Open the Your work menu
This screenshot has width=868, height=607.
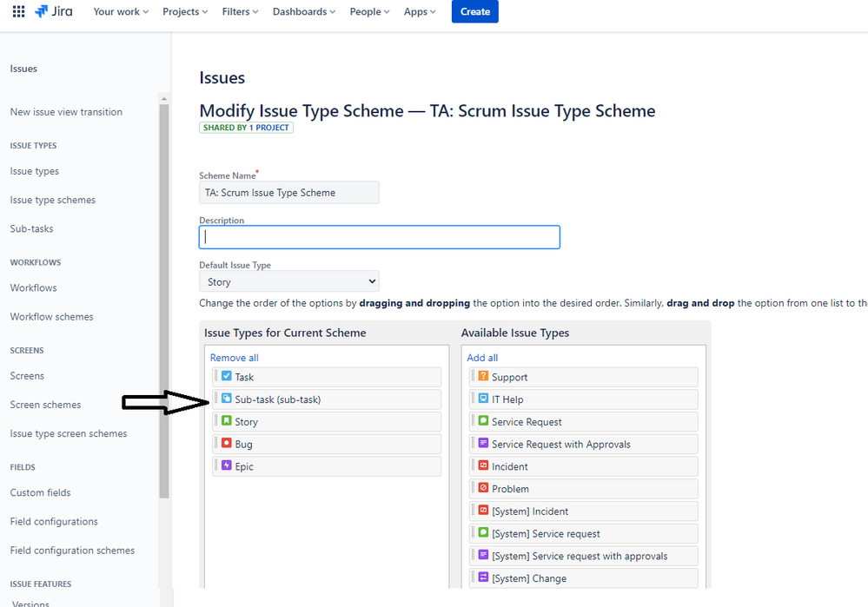point(120,11)
